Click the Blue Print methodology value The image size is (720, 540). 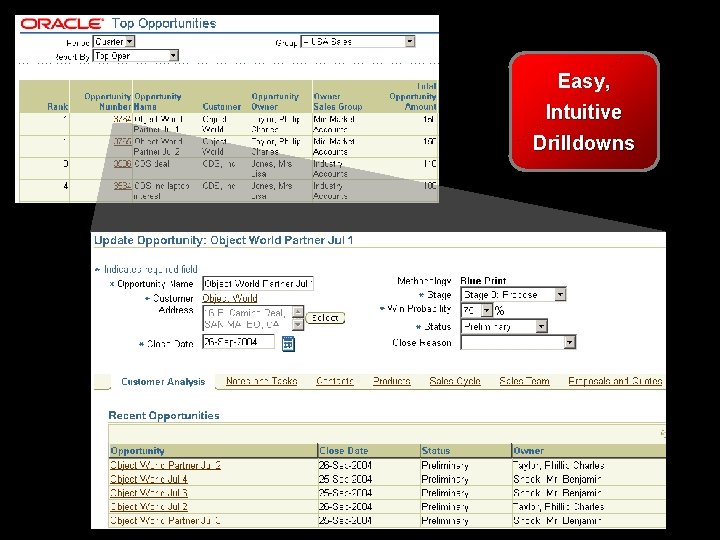tap(483, 281)
